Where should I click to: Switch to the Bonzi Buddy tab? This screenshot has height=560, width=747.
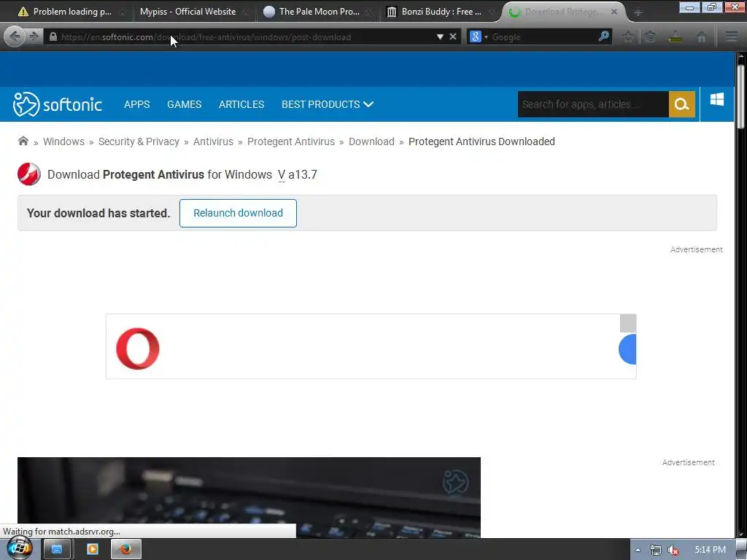pyautogui.click(x=441, y=12)
